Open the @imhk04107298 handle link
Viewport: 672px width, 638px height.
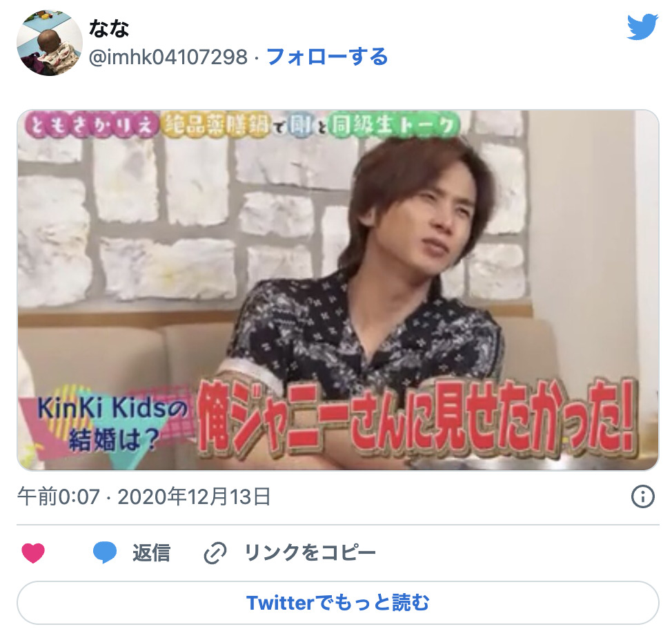click(x=168, y=57)
